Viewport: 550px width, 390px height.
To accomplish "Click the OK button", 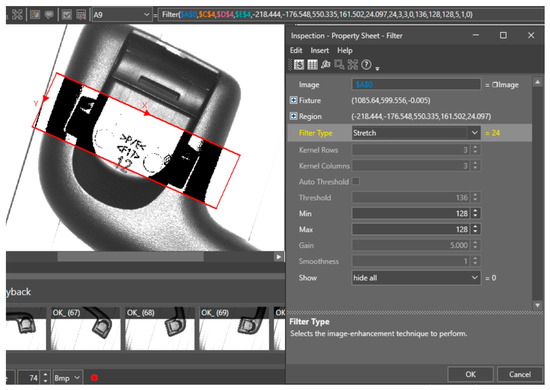I will [470, 374].
